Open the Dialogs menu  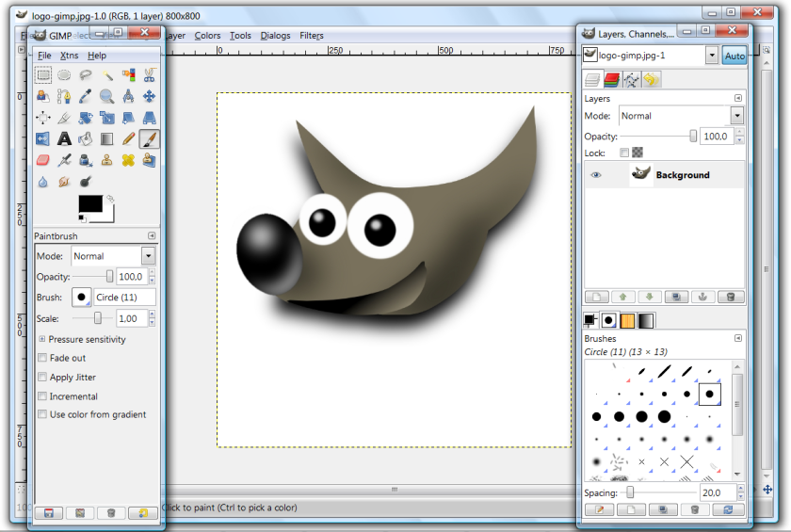pos(275,36)
